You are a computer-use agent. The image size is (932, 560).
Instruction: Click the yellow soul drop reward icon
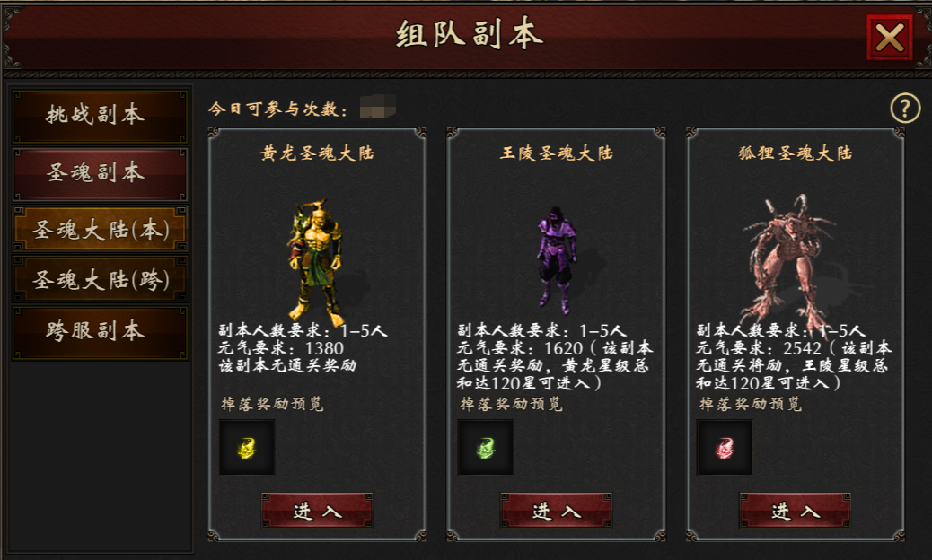(247, 447)
